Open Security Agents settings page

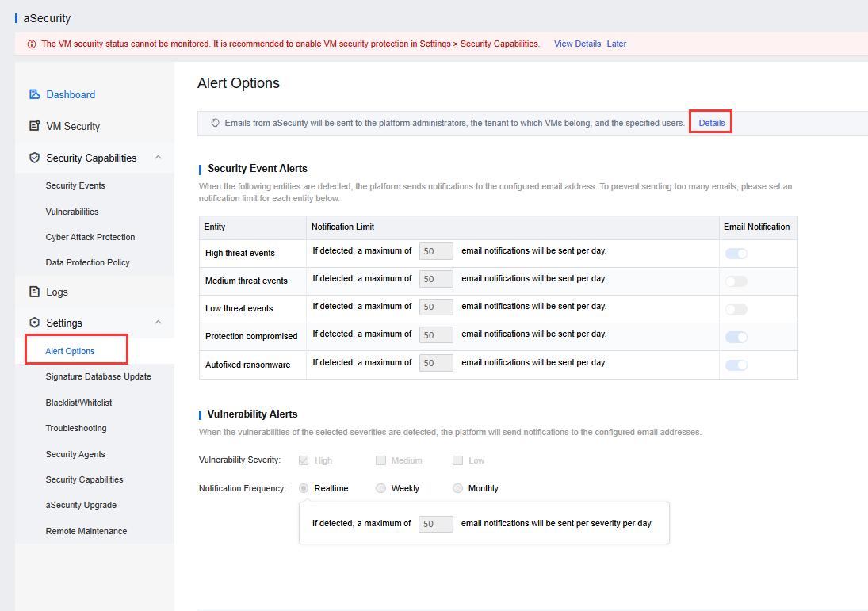(x=75, y=454)
